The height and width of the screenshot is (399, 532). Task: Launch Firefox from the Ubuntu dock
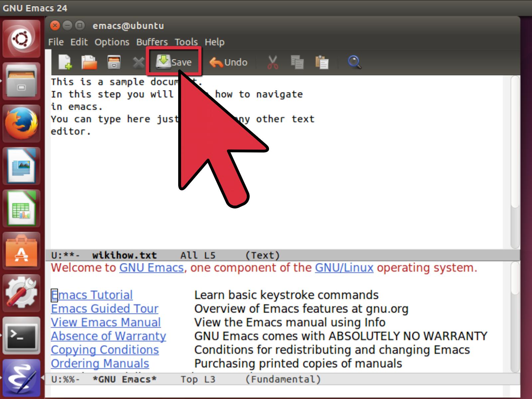click(22, 123)
